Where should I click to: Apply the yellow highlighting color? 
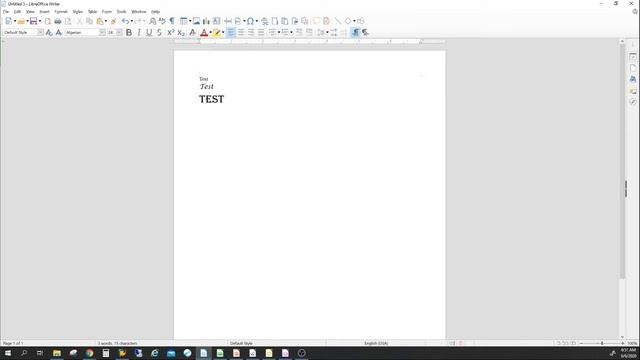216,32
